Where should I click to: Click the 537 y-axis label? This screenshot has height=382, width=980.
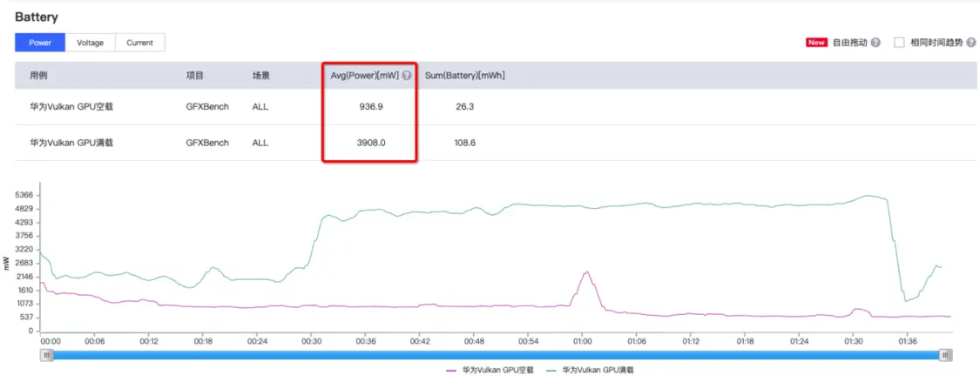[x=27, y=317]
